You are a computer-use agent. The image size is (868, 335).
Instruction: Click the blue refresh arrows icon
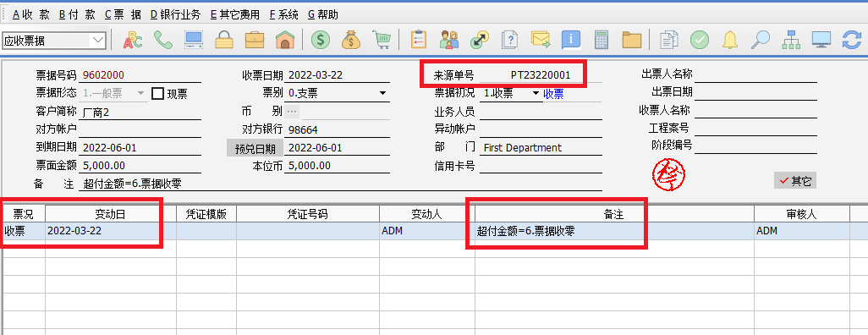pyautogui.click(x=851, y=40)
